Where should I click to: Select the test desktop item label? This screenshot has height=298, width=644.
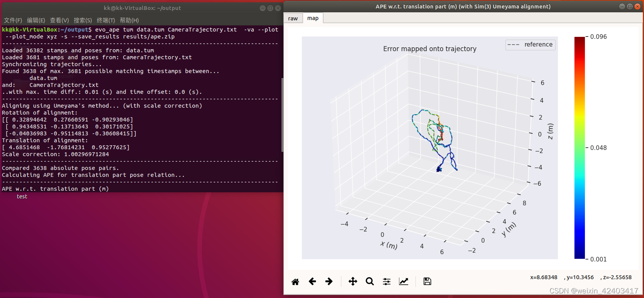tap(22, 196)
